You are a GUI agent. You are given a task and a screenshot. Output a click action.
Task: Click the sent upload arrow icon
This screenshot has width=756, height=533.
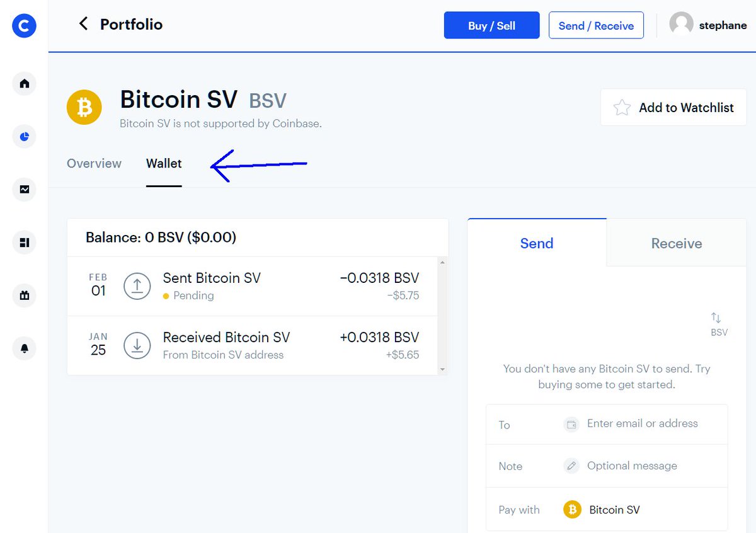click(137, 286)
